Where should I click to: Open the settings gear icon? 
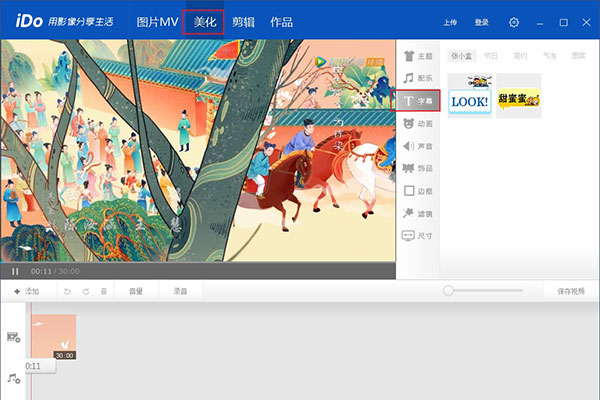(x=514, y=22)
